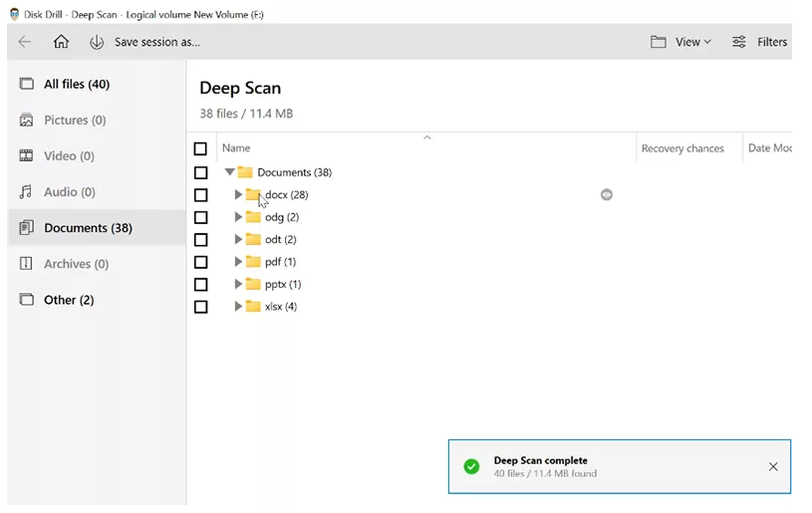The image size is (812, 513).
Task: Click the green checkmark in notification
Action: click(471, 466)
